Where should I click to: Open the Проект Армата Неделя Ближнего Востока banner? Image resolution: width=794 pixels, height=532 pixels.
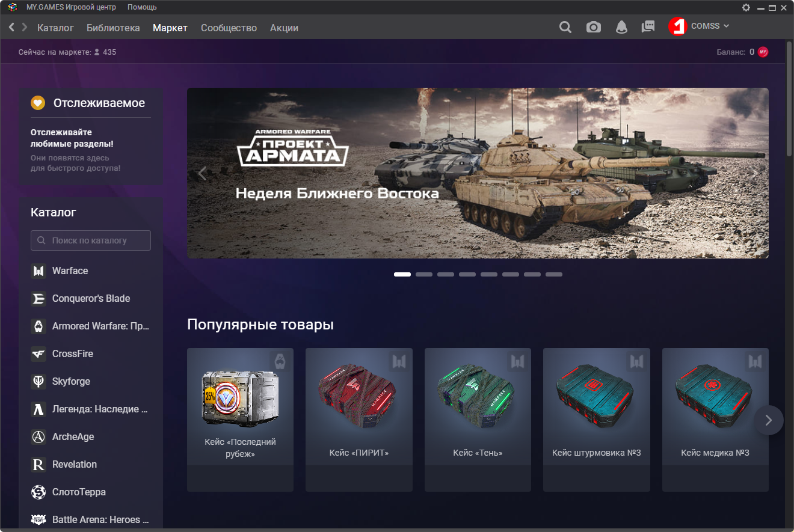point(478,173)
